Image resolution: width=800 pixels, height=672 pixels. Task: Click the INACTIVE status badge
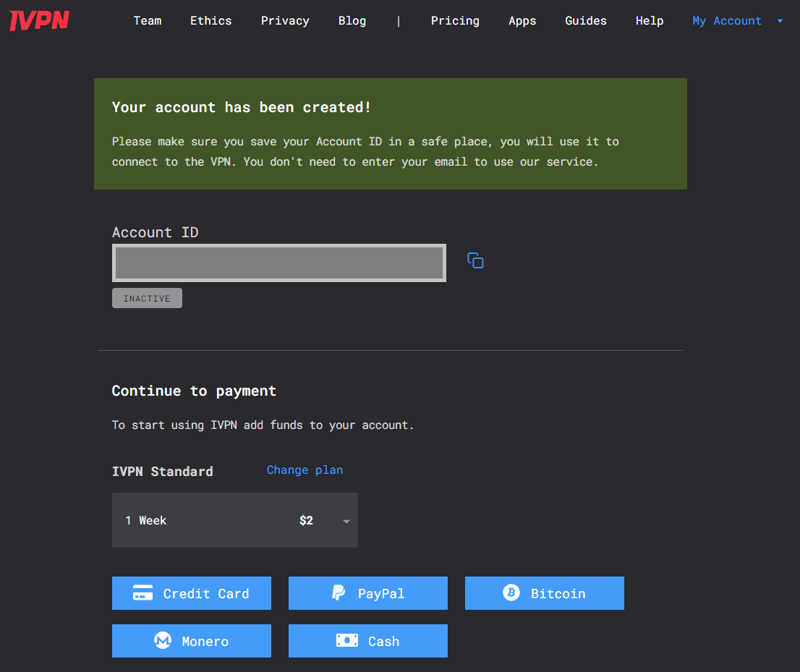pos(147,299)
